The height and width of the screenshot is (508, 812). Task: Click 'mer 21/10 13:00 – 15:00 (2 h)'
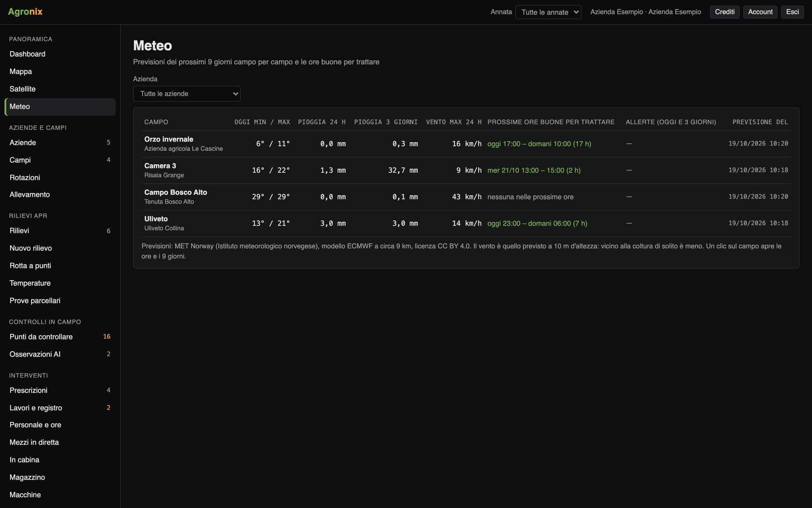pos(534,171)
